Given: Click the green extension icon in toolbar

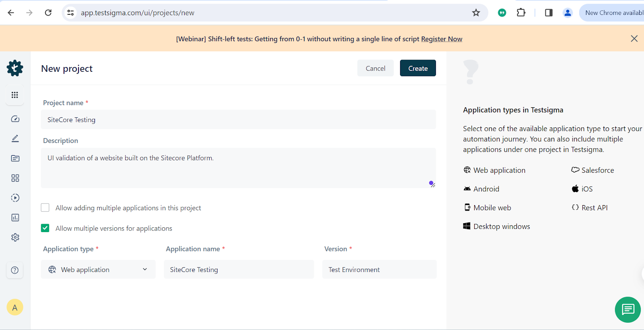Looking at the screenshot, I should [x=502, y=13].
